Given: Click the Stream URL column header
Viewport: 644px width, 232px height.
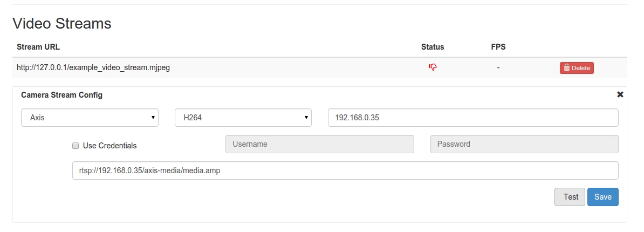Looking at the screenshot, I should click(38, 47).
